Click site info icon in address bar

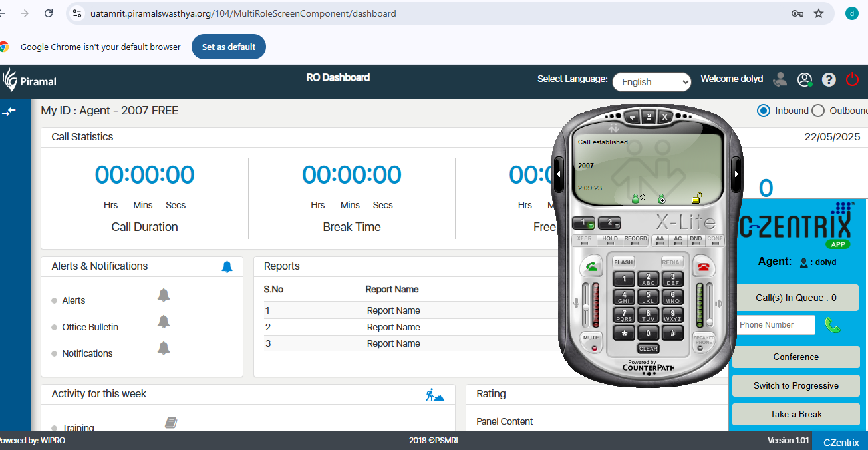click(x=77, y=13)
